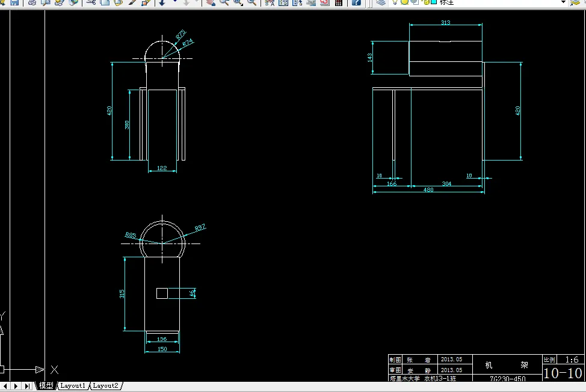Click the 10-10 sheet number text
This screenshot has height=392, width=586.
563,373
